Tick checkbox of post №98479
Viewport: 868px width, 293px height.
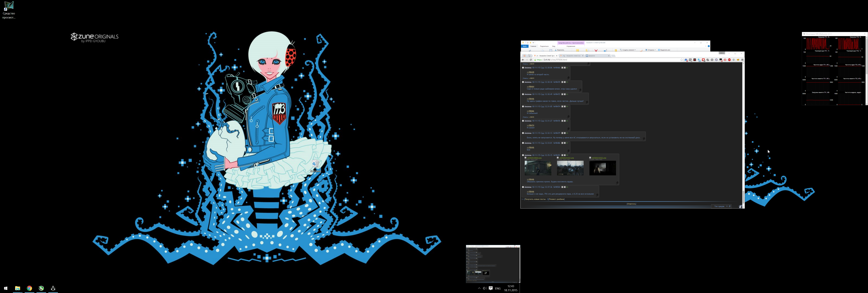click(523, 133)
